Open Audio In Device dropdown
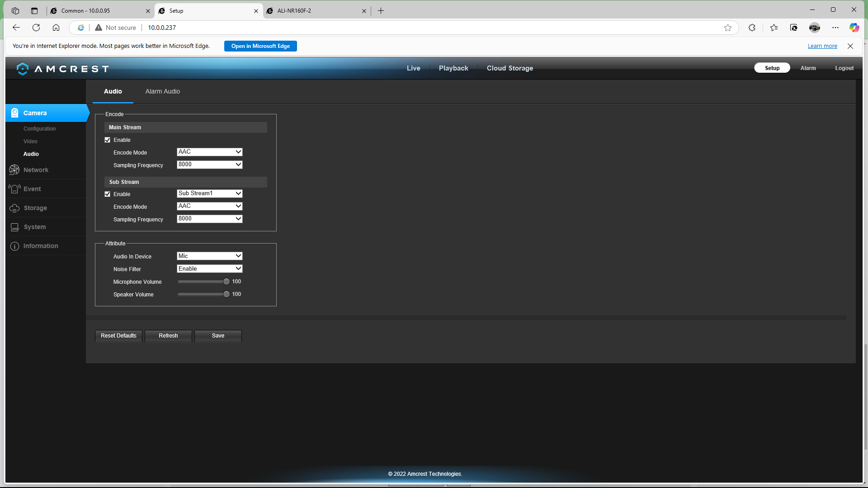Screen dimensions: 868x488 click(x=210, y=256)
